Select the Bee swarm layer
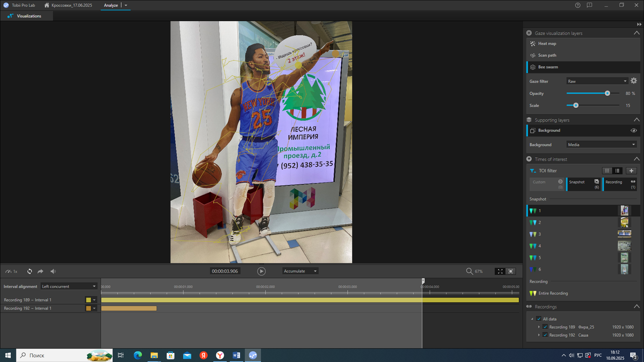 click(583, 67)
